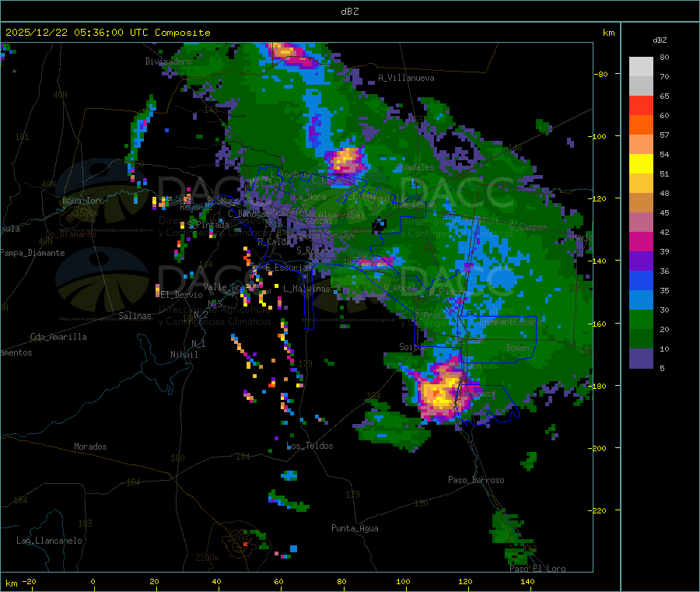
Task: Click the 140 km horizontal axis tick
Action: [527, 581]
